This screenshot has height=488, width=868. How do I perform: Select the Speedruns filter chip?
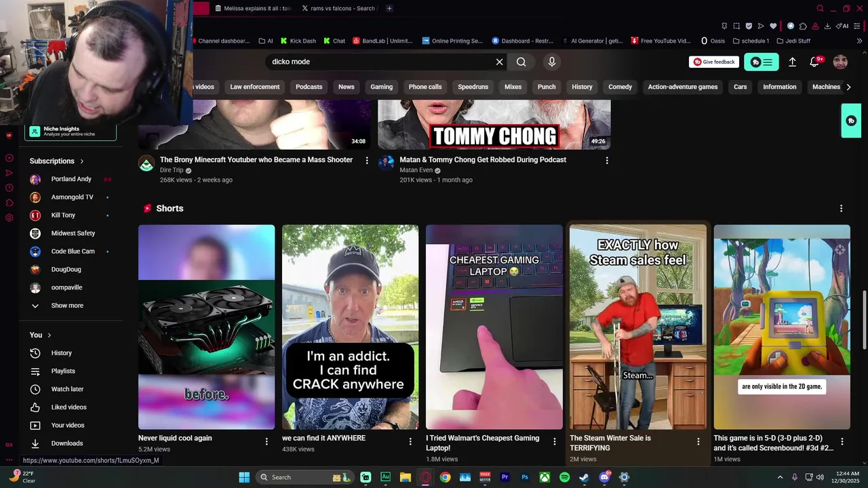473,87
